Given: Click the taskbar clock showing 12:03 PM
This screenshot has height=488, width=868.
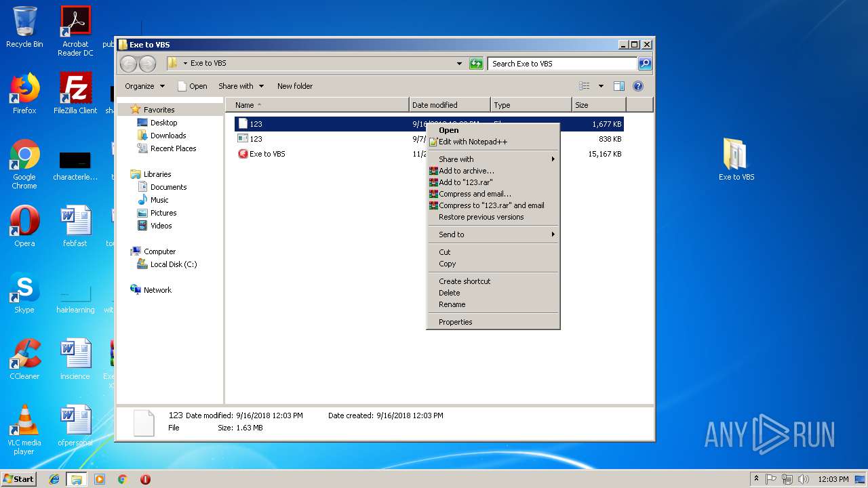Looking at the screenshot, I should tap(833, 479).
